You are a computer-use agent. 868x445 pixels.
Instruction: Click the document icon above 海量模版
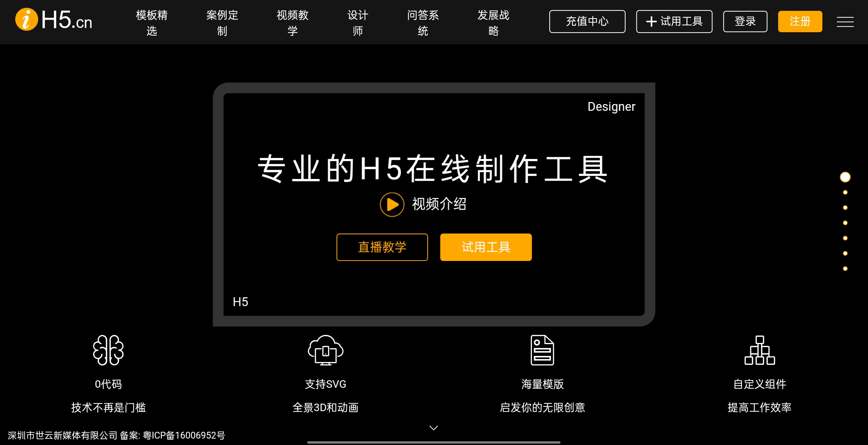pos(542,350)
